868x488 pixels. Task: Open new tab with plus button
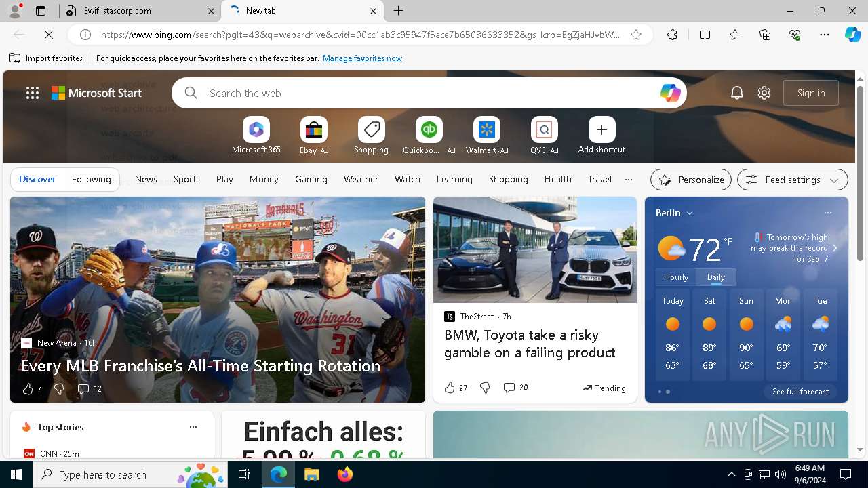point(399,11)
